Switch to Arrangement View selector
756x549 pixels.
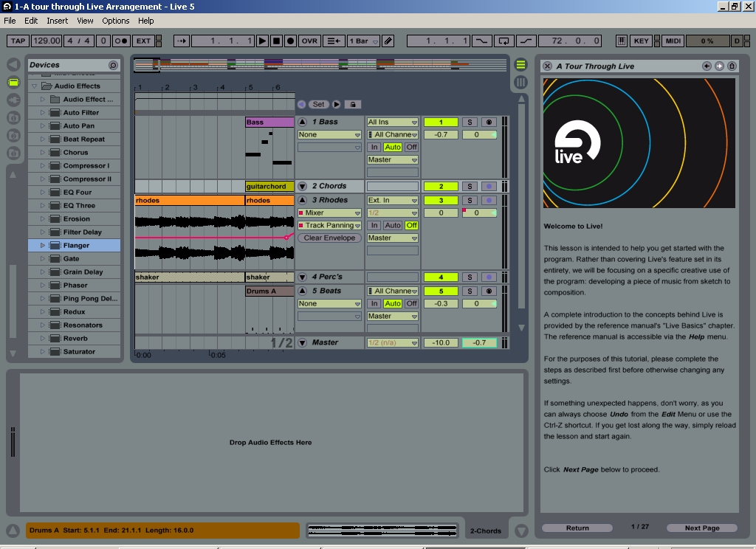tap(520, 65)
